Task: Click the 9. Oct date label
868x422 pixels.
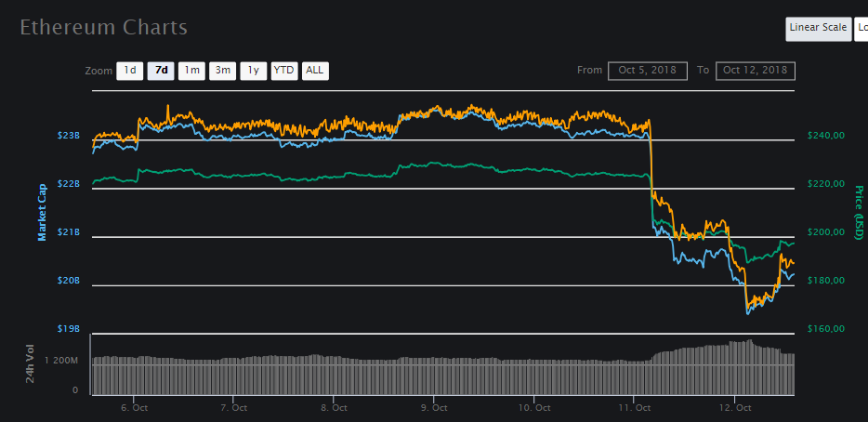Action: pos(434,408)
